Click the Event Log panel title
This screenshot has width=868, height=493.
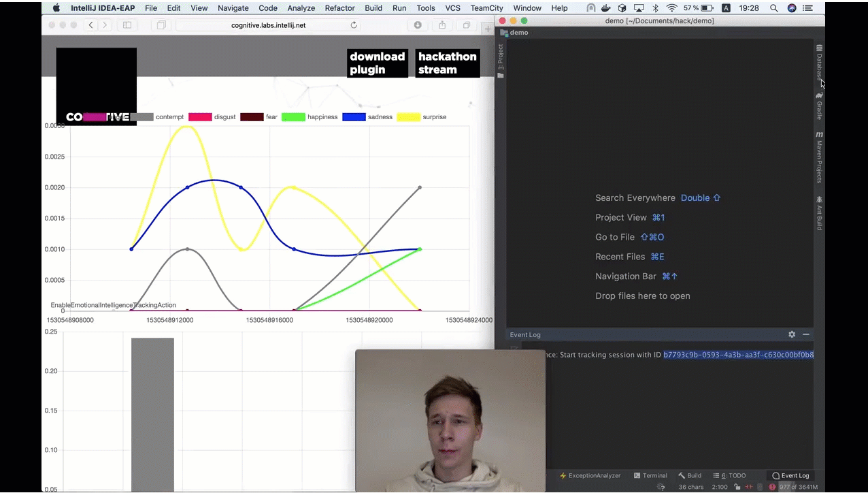pos(525,335)
